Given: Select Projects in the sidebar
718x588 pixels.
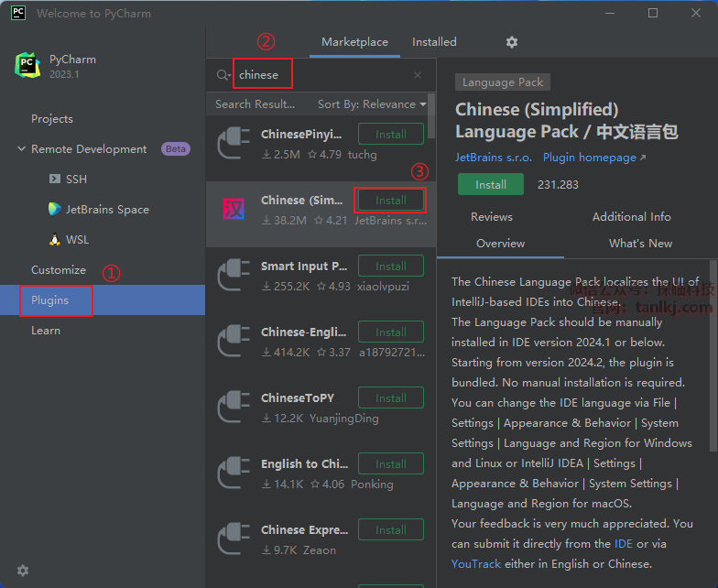Looking at the screenshot, I should [52, 119].
